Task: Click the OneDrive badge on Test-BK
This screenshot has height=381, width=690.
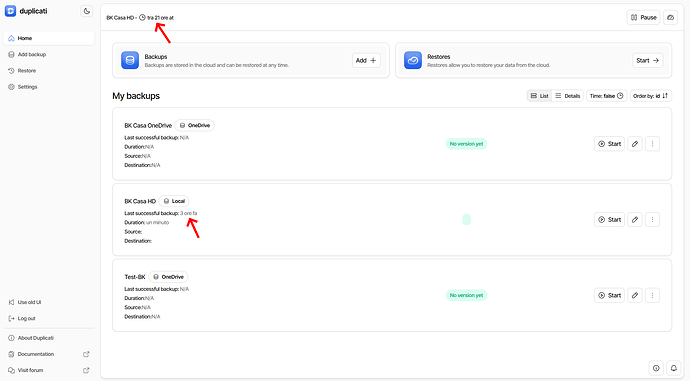Action: coord(168,277)
